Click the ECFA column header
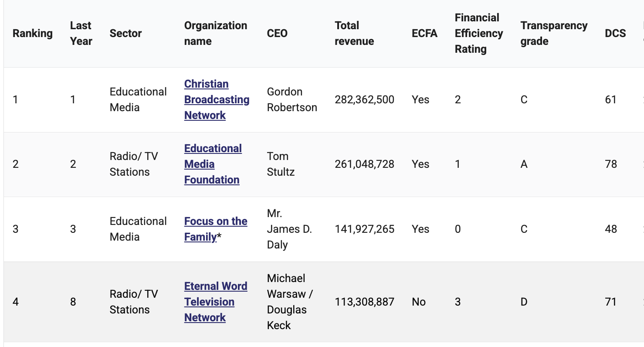The width and height of the screenshot is (644, 347). (424, 33)
